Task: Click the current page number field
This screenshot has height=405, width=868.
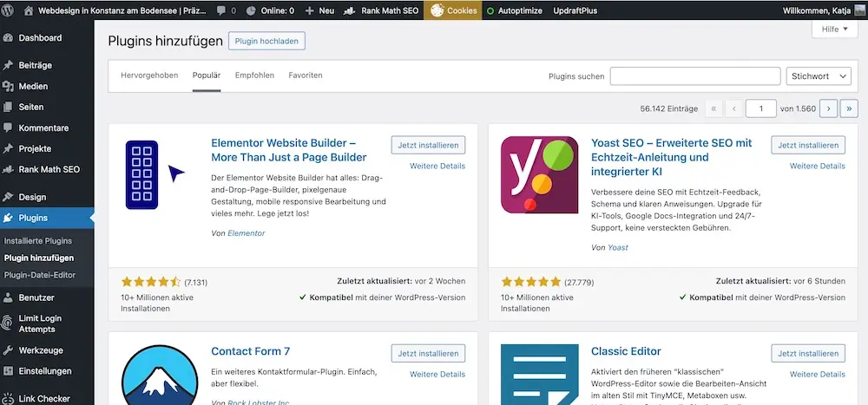Action: click(x=760, y=108)
